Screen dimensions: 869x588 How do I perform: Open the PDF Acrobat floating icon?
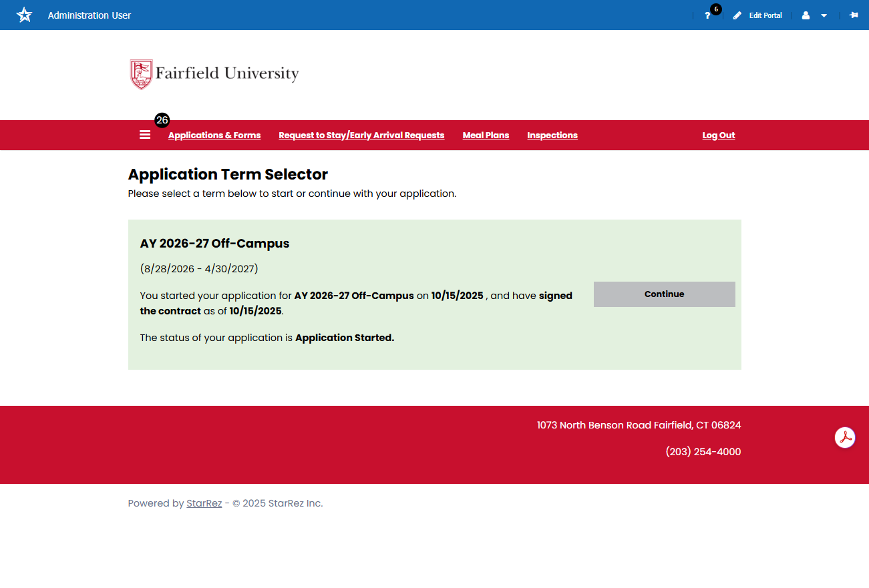846,438
